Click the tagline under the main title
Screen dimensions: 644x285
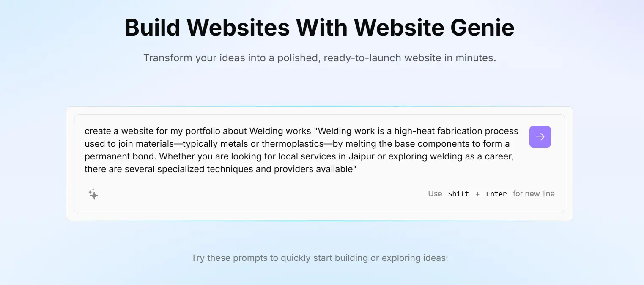tap(319, 58)
